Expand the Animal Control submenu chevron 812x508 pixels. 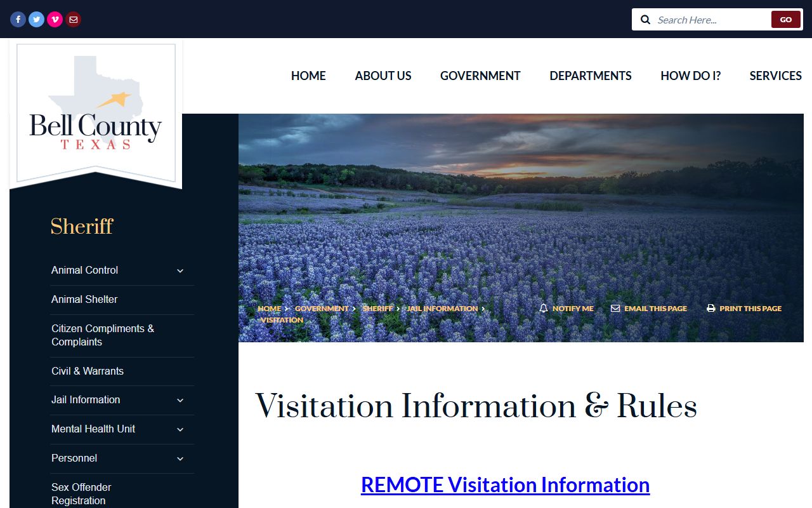pyautogui.click(x=180, y=271)
